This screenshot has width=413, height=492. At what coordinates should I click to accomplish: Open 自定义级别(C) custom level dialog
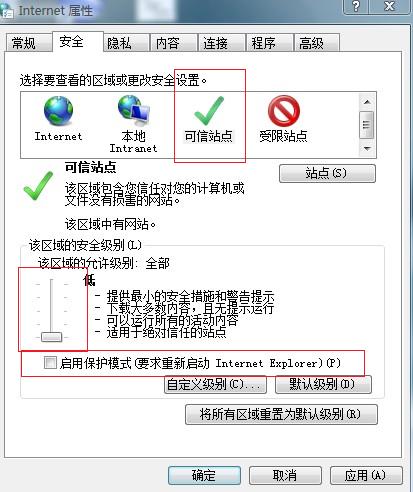[215, 385]
